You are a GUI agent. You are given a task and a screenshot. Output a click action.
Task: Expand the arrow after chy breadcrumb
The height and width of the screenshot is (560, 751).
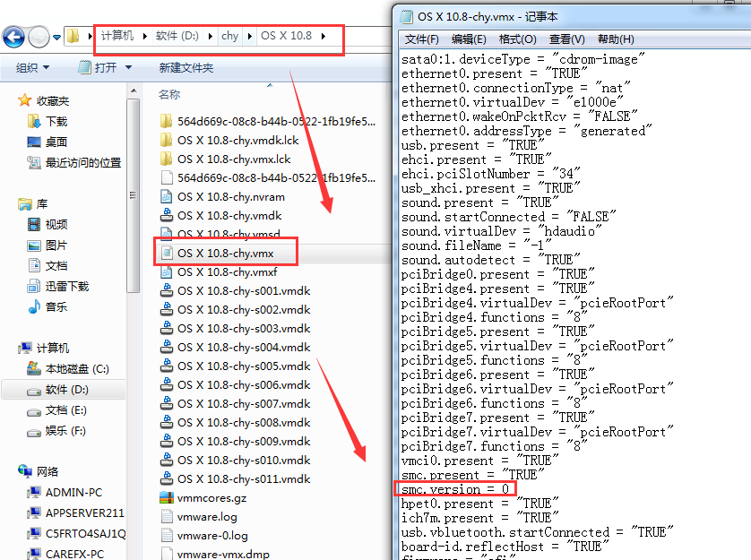point(249,36)
